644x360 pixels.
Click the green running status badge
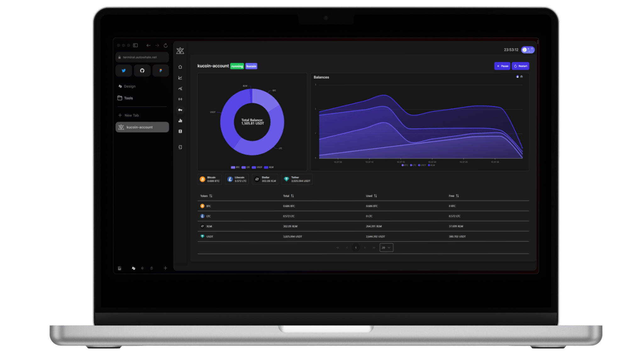[x=237, y=66]
